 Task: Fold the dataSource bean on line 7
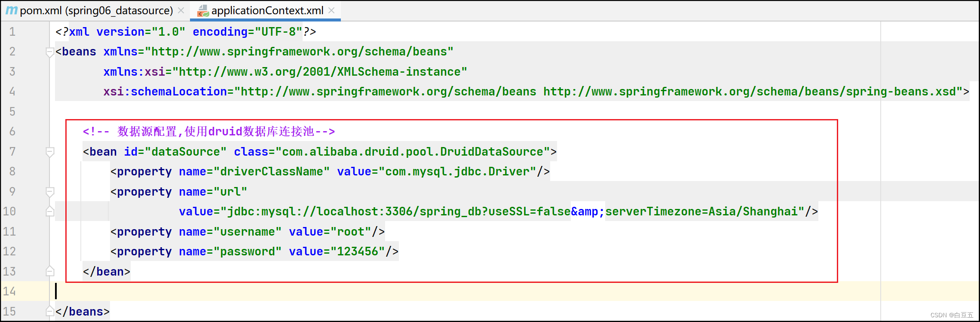pyautogui.click(x=50, y=152)
